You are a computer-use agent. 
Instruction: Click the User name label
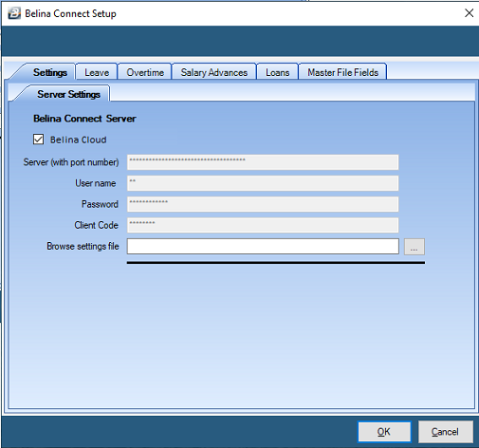coord(96,183)
